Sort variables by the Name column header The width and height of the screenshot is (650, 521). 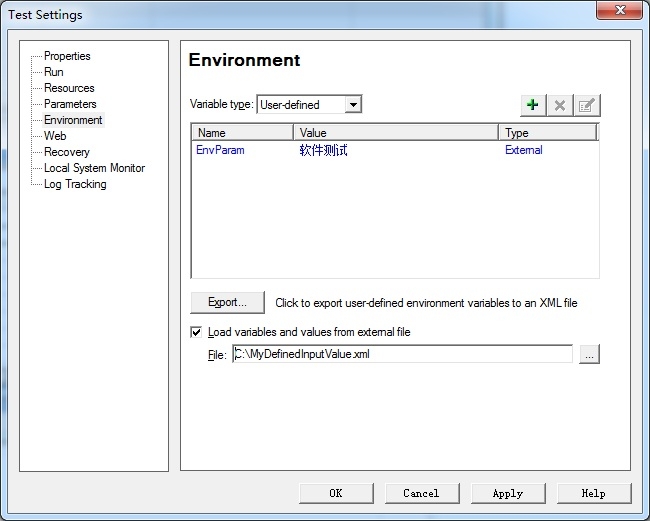(243, 133)
